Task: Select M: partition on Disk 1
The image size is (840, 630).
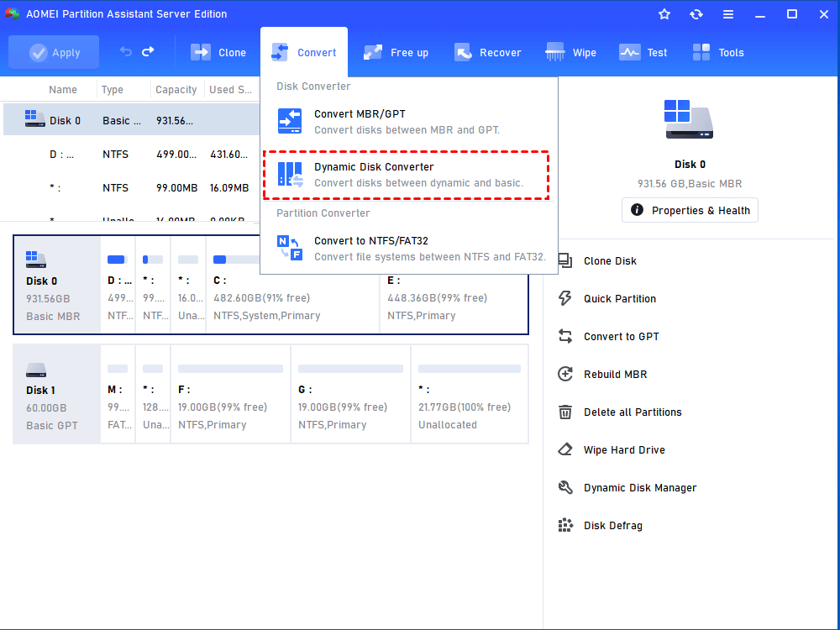Action: pyautogui.click(x=118, y=394)
